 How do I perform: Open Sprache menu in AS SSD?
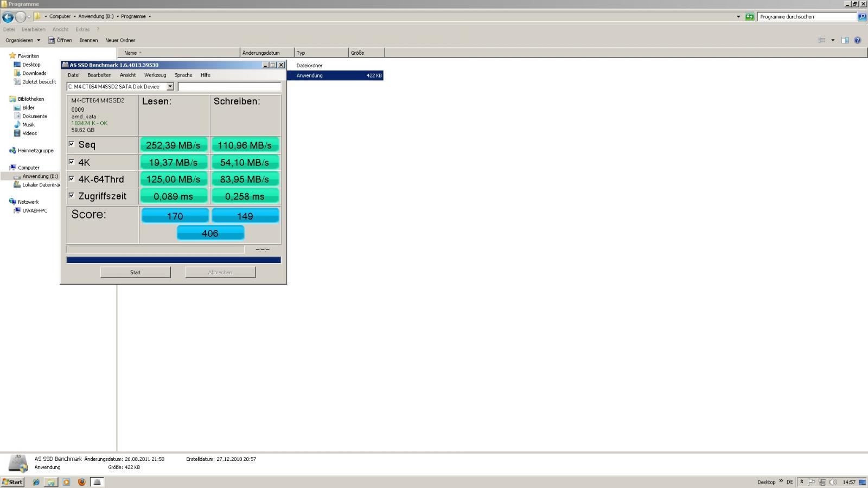point(183,75)
